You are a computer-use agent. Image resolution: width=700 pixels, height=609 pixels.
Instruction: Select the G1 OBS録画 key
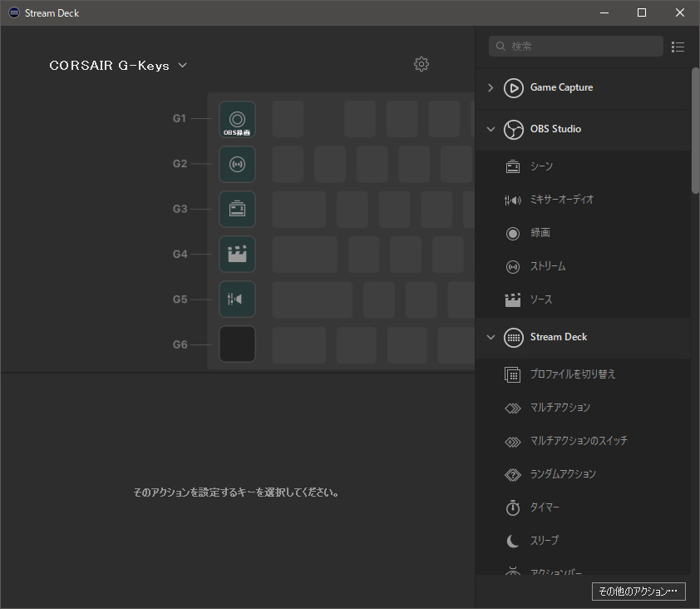point(237,119)
